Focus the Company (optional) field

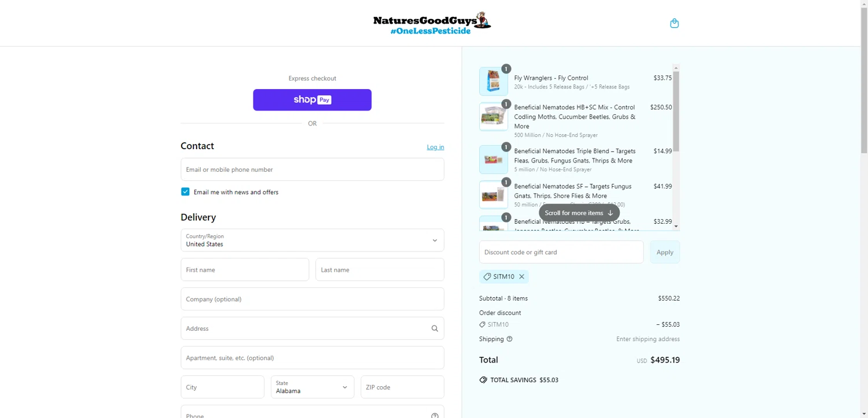[312, 299]
